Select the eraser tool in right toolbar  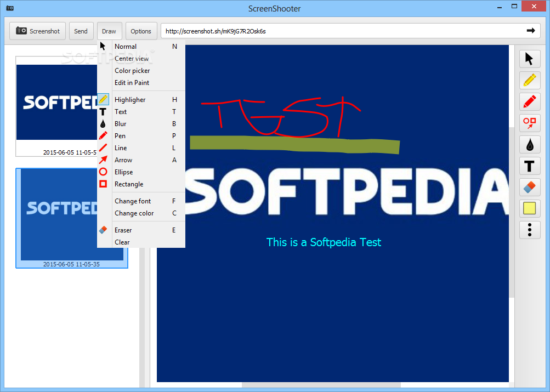530,188
